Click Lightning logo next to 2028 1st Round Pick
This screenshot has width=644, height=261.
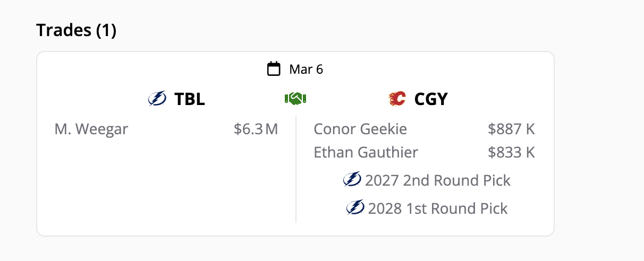click(x=355, y=208)
